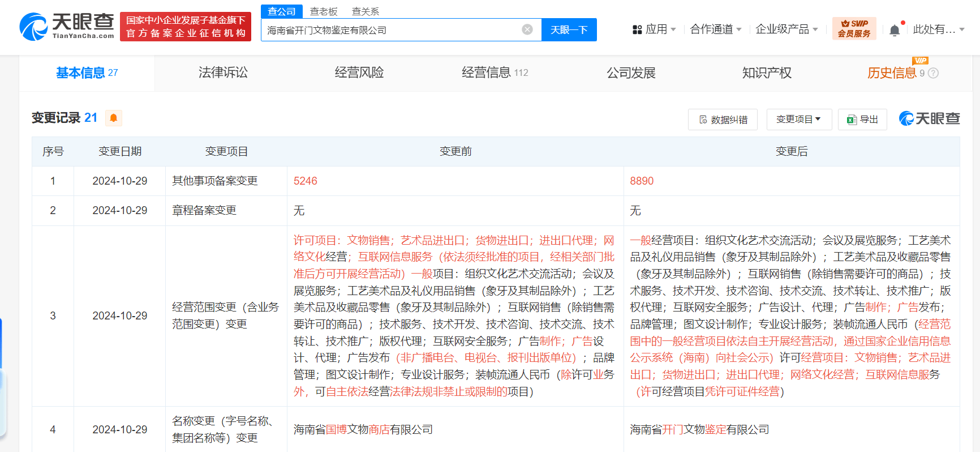Click the TianYanCha logo in header
Image resolution: width=980 pixels, height=452 pixels.
[67, 27]
